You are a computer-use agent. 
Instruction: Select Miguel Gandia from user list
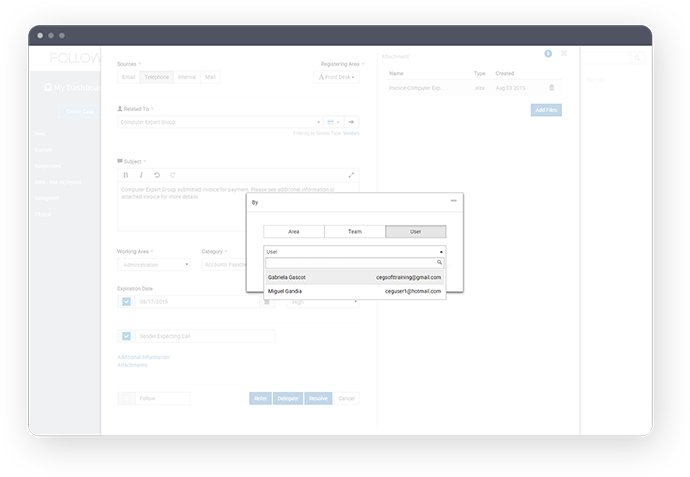pos(355,291)
